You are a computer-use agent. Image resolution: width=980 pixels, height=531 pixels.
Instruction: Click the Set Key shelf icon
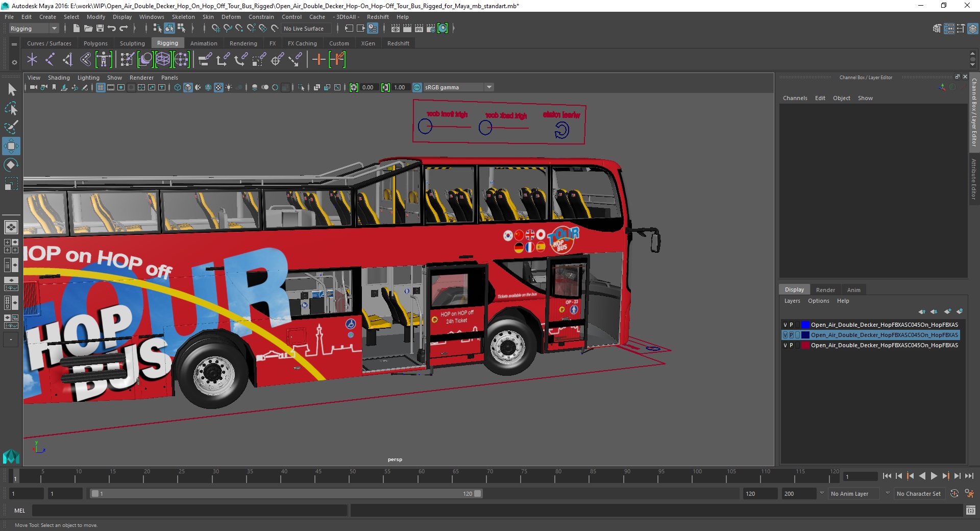(x=319, y=60)
